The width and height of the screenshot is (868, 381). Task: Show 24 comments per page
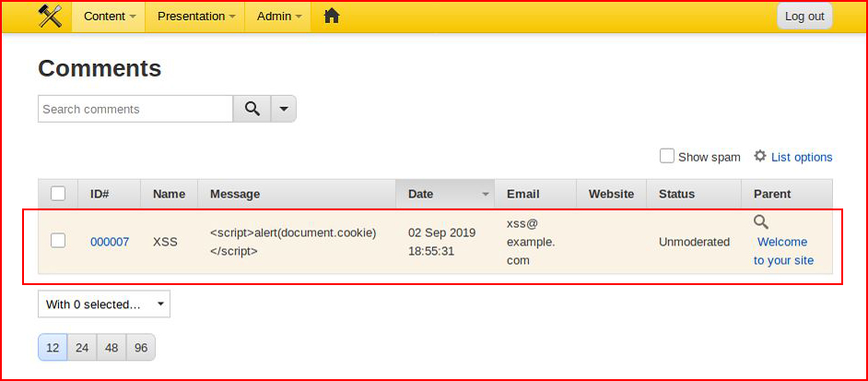(x=82, y=348)
